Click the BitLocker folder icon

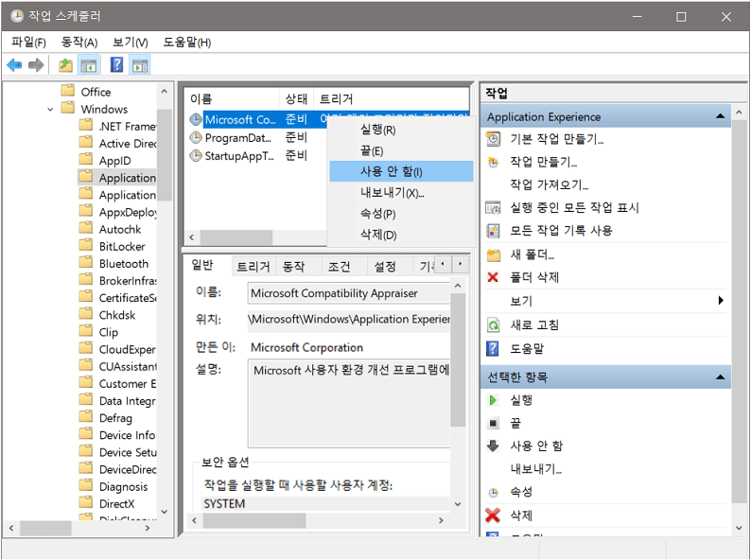[x=86, y=245]
